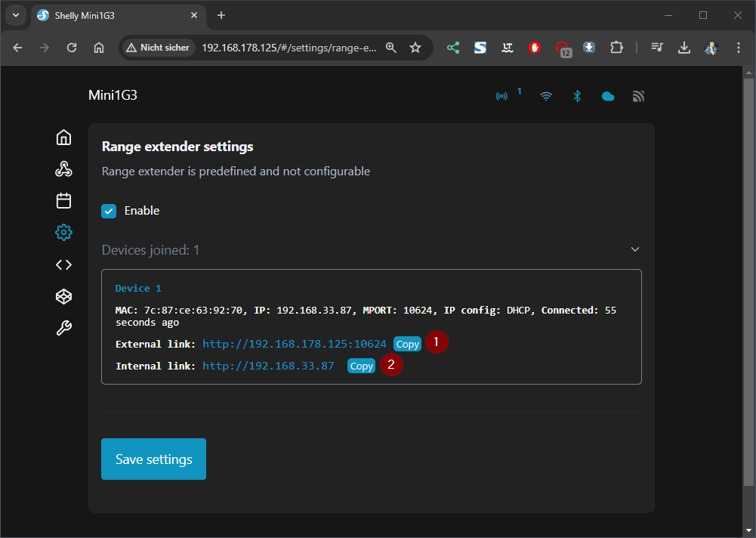Open the Settings gear in sidebar
The image size is (756, 538).
(x=64, y=233)
